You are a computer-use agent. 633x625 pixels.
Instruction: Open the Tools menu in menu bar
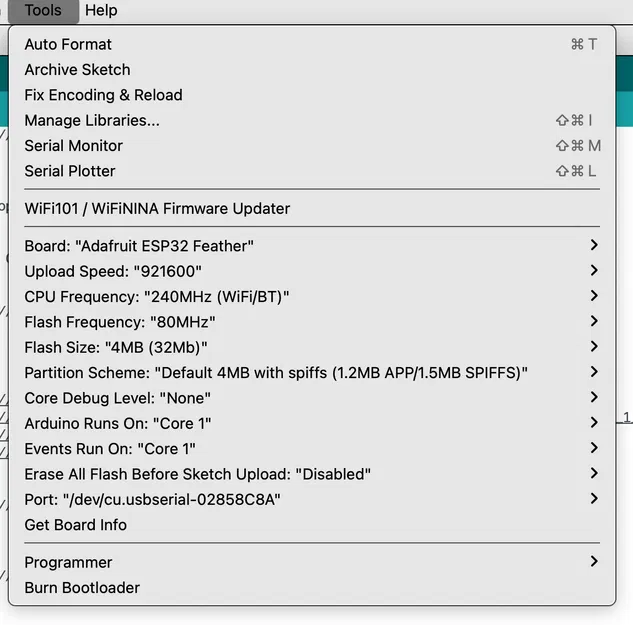(x=43, y=11)
